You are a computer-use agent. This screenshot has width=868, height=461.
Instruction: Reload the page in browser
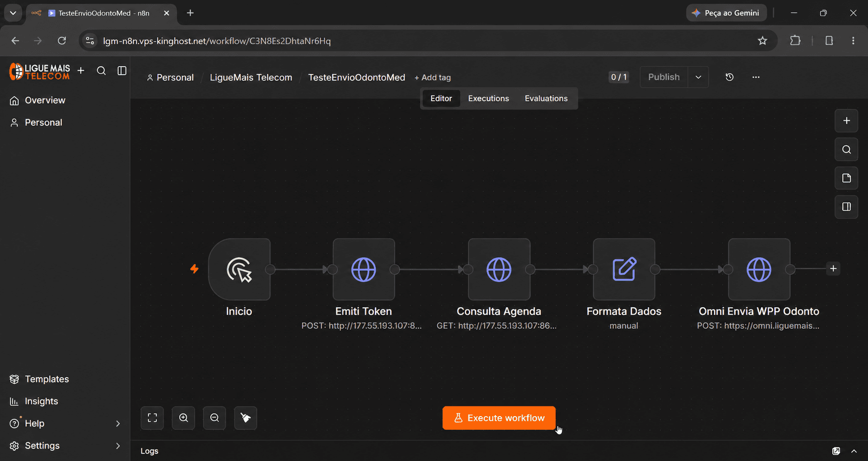(62, 41)
